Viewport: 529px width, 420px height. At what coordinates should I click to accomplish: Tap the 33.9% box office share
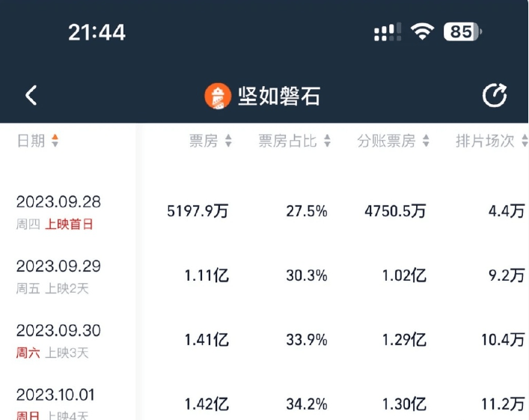click(x=307, y=340)
